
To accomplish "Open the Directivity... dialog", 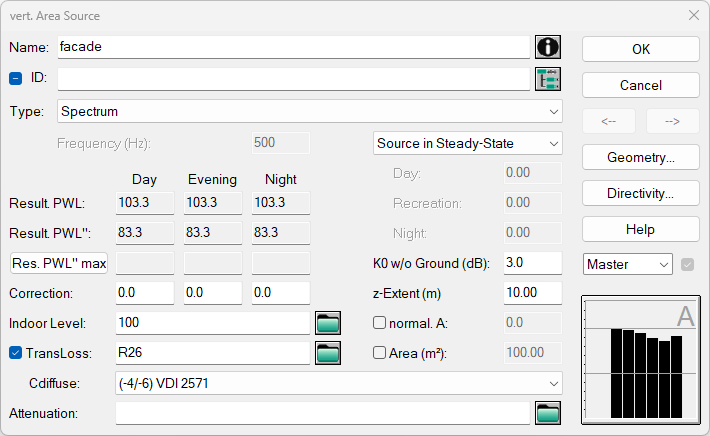I will [641, 193].
